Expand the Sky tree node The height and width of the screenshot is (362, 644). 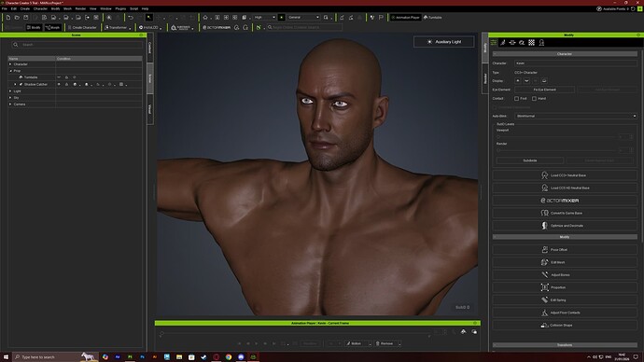tap(10, 98)
